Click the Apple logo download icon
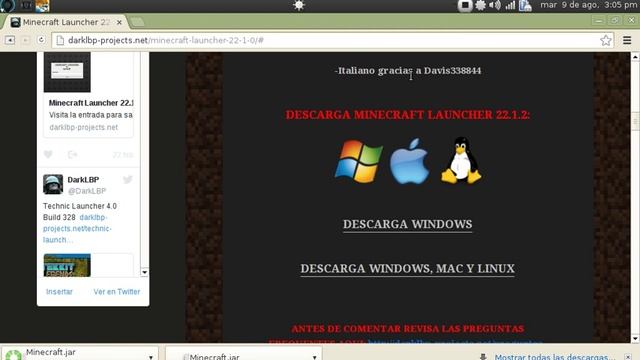Image resolution: width=640 pixels, height=360 pixels. (409, 161)
